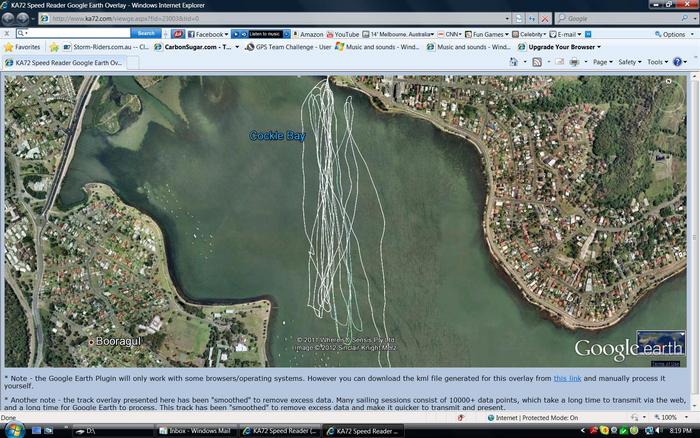Open the Upgrade Your Browser favorite
This screenshot has width=700, height=438.
[x=559, y=47]
